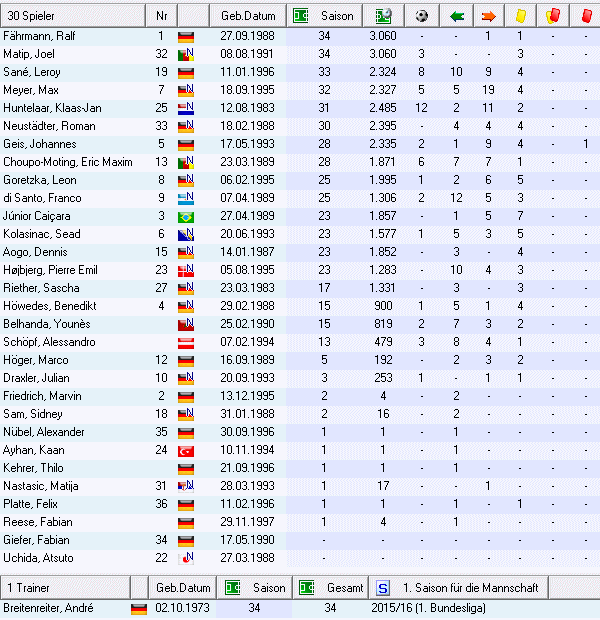Click the German flag for Fährmann, Ralf
Screen dimensions: 600x620
(x=186, y=36)
